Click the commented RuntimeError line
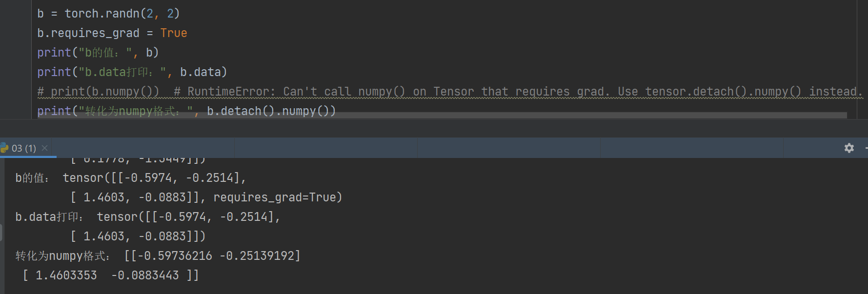 point(450,92)
